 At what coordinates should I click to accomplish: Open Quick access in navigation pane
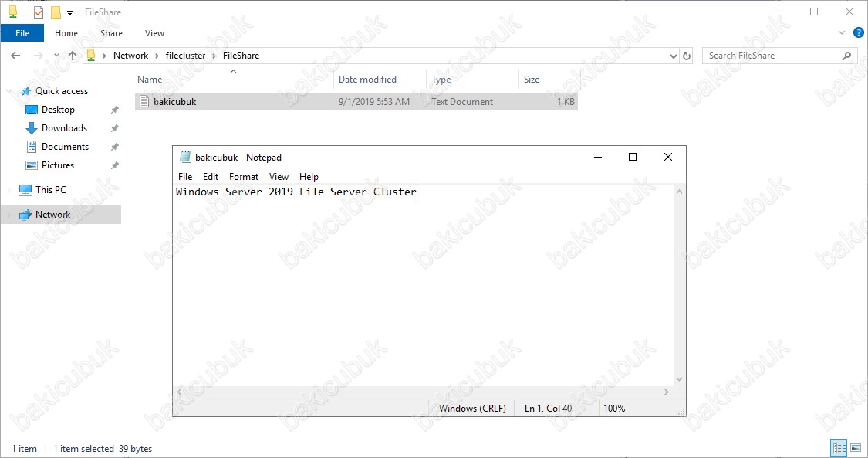[62, 91]
